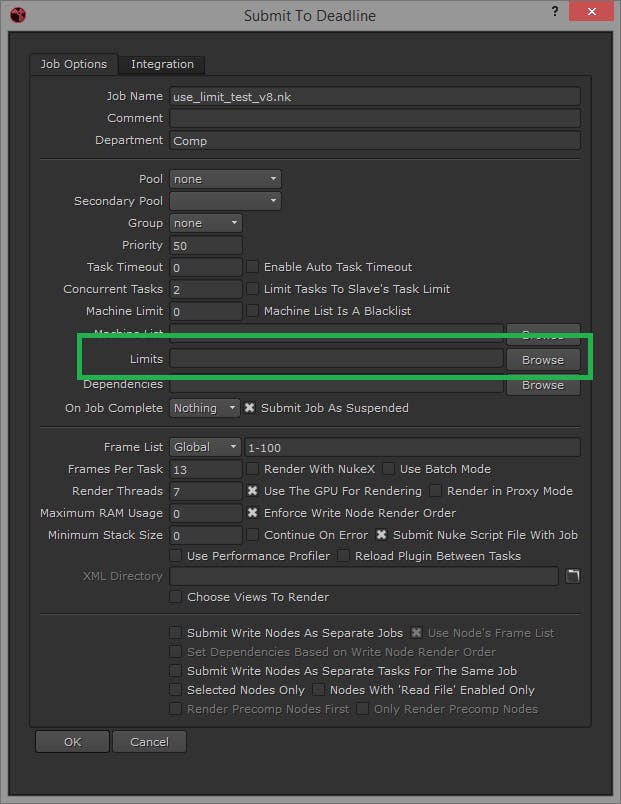Enable Use Batch Mode checkbox

click(x=389, y=469)
